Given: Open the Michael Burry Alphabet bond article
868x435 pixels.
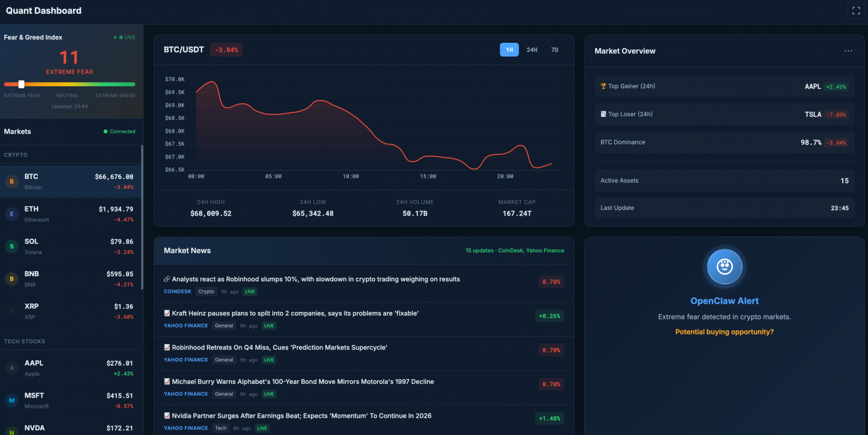Looking at the screenshot, I should (303, 381).
